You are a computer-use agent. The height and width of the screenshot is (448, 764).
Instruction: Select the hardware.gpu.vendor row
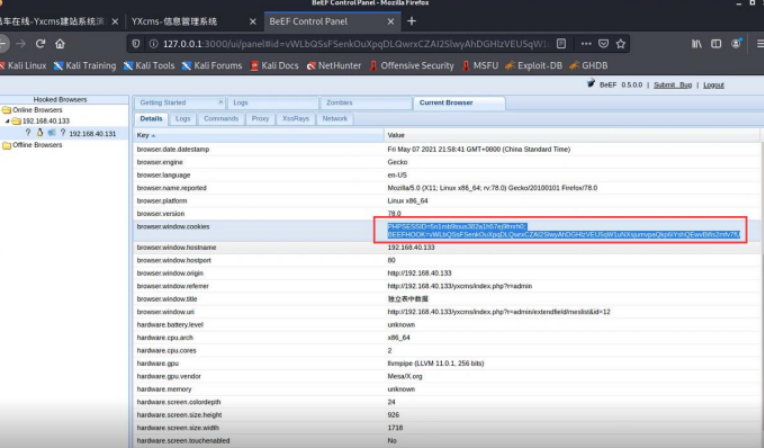coord(447,376)
